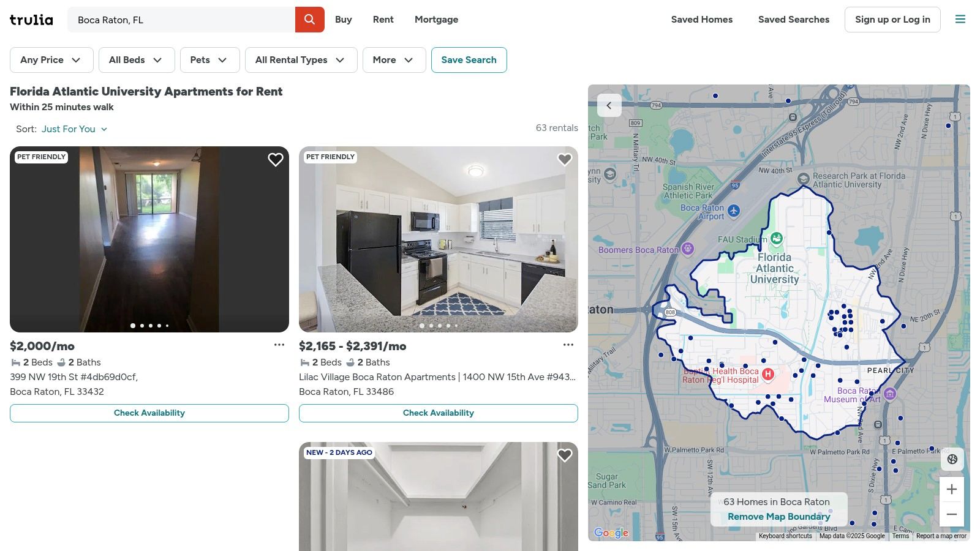
Task: Open more options for $2,000/mo listing
Action: (x=279, y=345)
